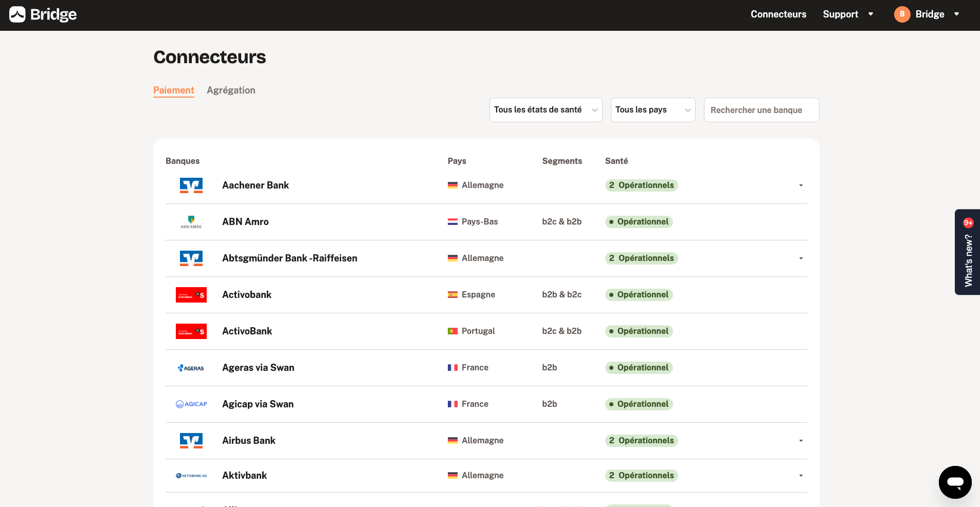This screenshot has width=980, height=507.
Task: Click German flag in Abtsgmünder Bank row
Action: 452,258
